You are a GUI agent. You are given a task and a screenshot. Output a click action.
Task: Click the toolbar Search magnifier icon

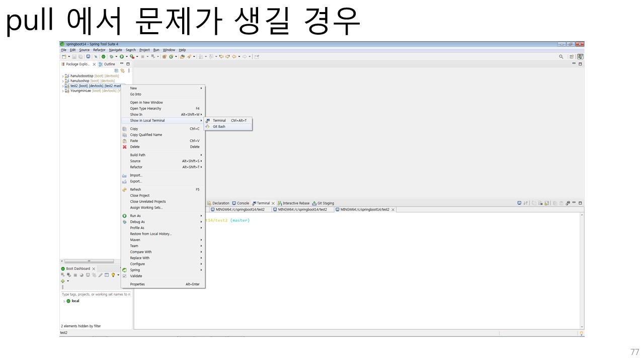coord(561,57)
